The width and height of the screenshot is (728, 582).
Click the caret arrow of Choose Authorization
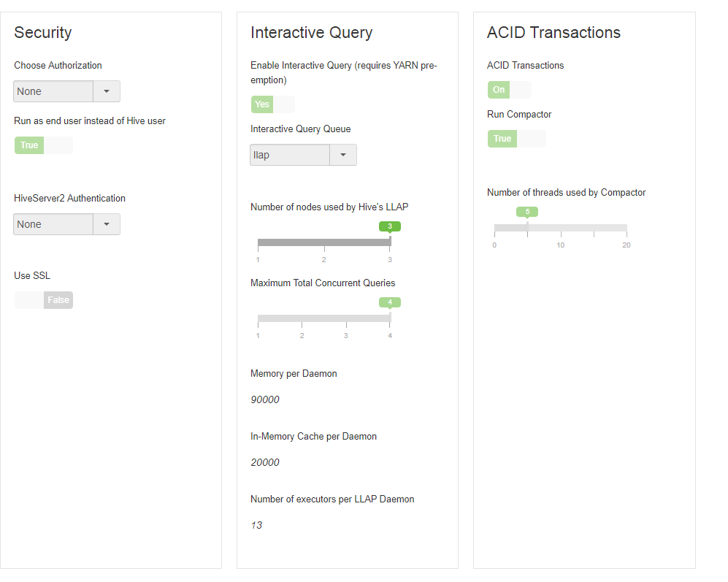click(x=107, y=91)
